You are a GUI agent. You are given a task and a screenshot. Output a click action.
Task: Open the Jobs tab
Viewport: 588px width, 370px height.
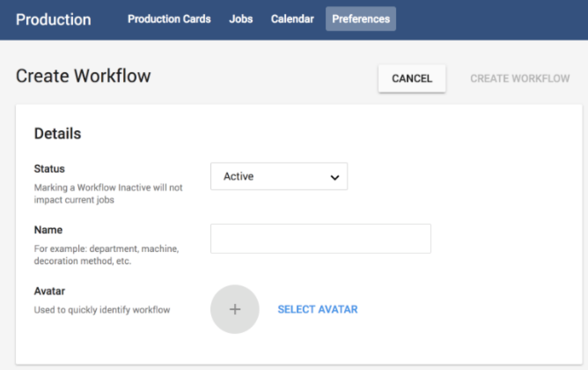[x=241, y=19]
